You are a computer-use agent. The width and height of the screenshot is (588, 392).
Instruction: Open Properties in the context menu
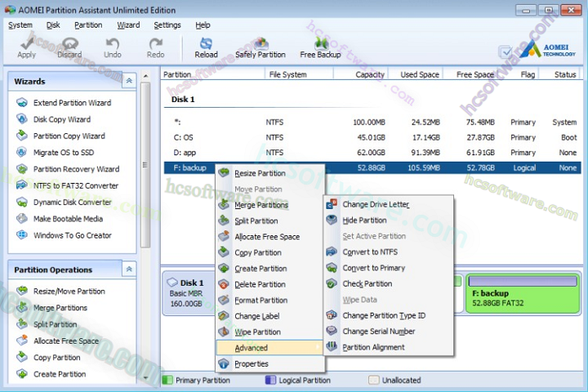[270, 364]
